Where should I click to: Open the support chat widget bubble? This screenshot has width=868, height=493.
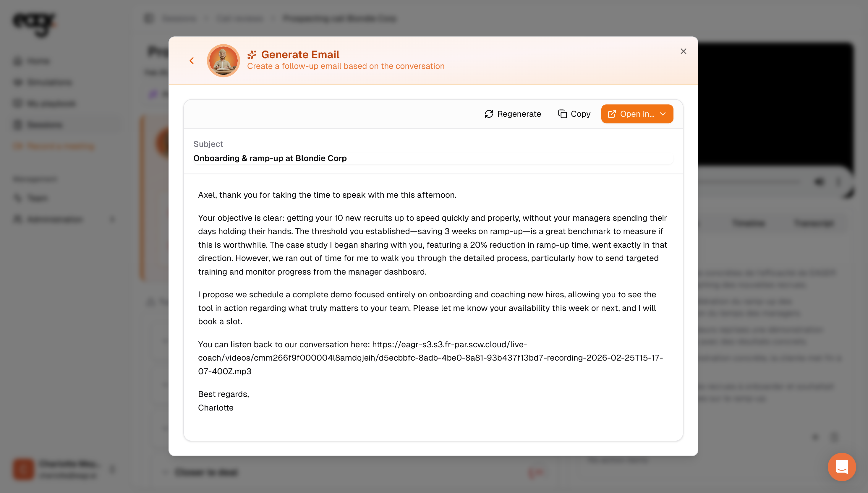coord(842,467)
